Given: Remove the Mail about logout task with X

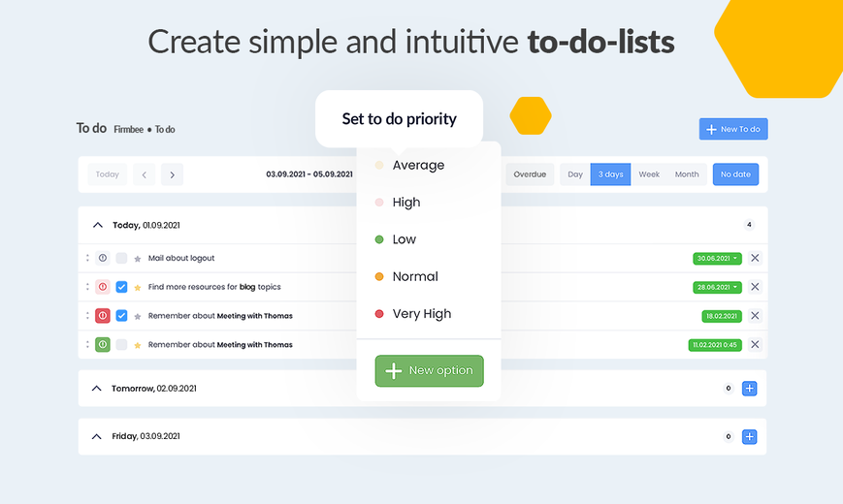Looking at the screenshot, I should click(x=755, y=258).
